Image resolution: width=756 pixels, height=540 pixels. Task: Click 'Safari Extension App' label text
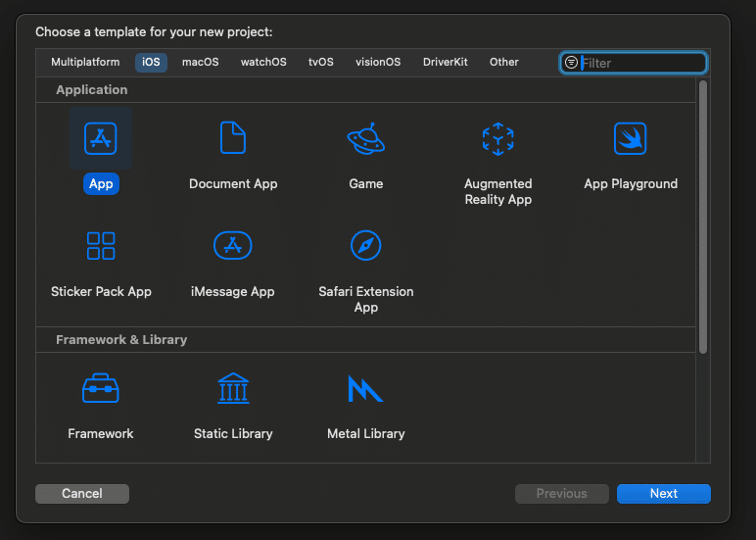click(x=366, y=299)
